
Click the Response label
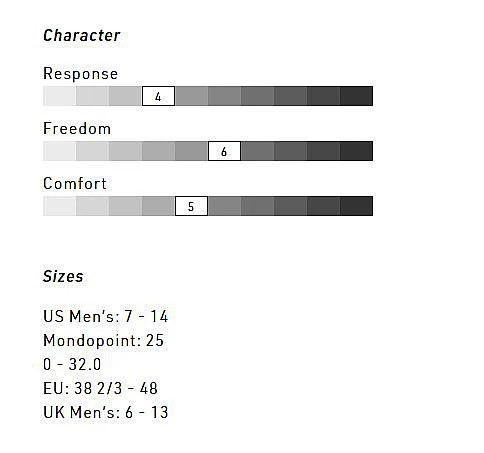point(80,74)
